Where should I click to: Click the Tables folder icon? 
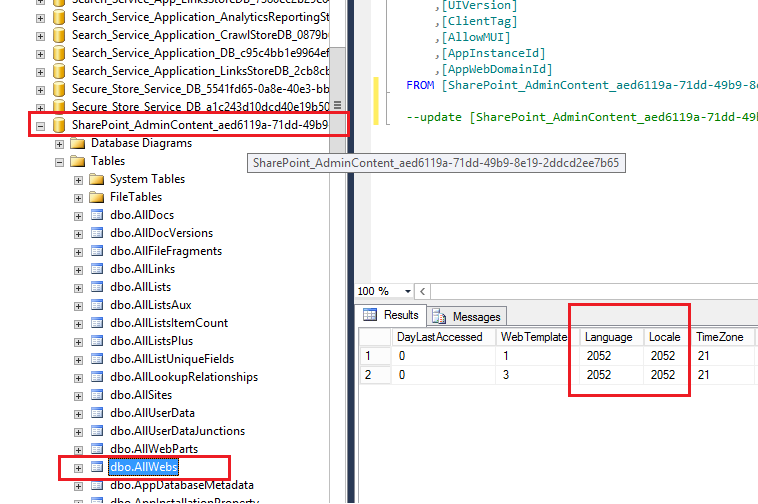[x=77, y=161]
